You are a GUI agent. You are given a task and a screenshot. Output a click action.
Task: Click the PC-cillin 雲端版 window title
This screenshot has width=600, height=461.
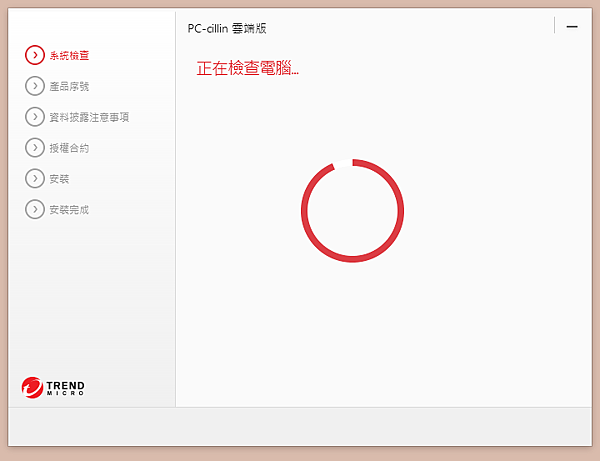[x=227, y=28]
